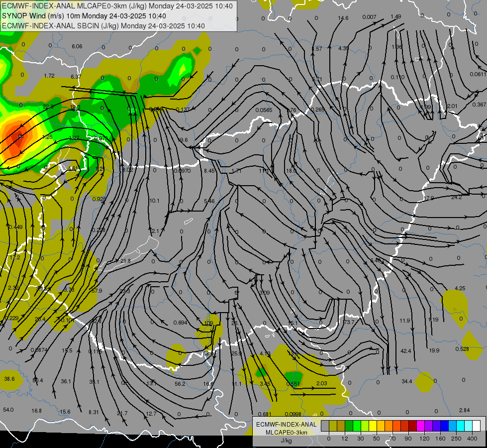Image resolution: width=487 pixels, height=448 pixels.
Task: Click the map value 0.0998
Action: (x=293, y=414)
